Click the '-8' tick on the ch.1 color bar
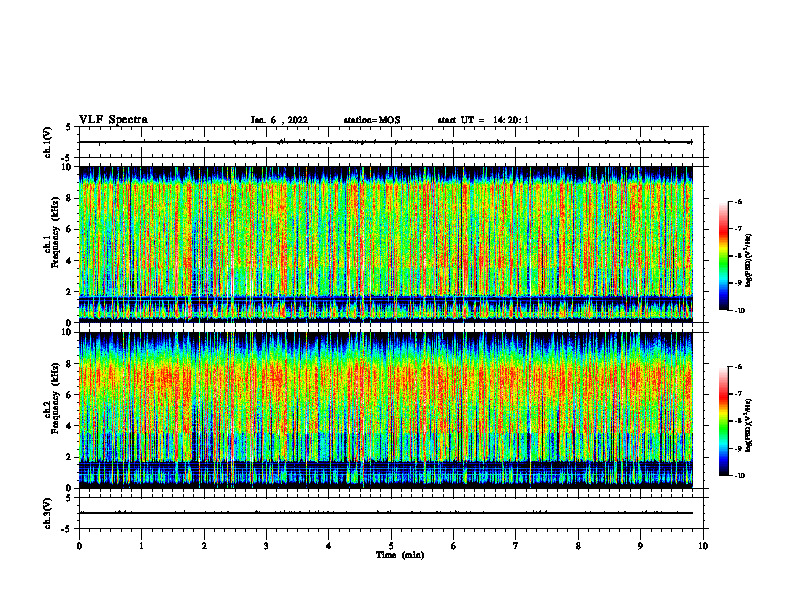Viewport: 792px width, 612px height. [x=738, y=256]
